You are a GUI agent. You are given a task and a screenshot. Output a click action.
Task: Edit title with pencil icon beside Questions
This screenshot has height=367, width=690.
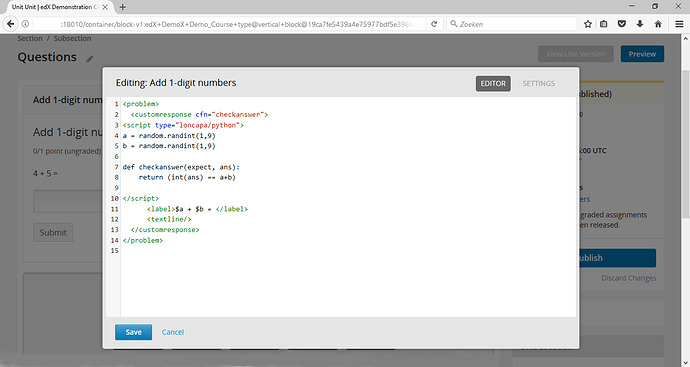[x=90, y=59]
